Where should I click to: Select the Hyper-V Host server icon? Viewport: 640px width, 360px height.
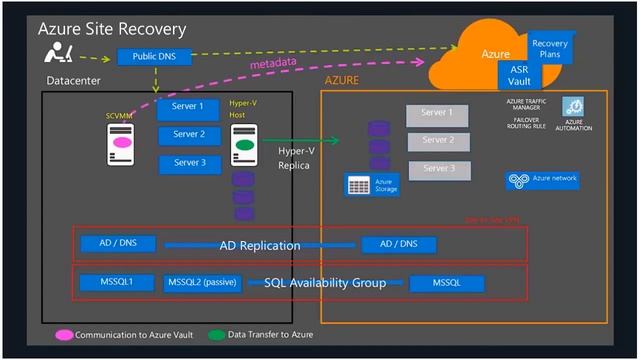[x=244, y=145]
